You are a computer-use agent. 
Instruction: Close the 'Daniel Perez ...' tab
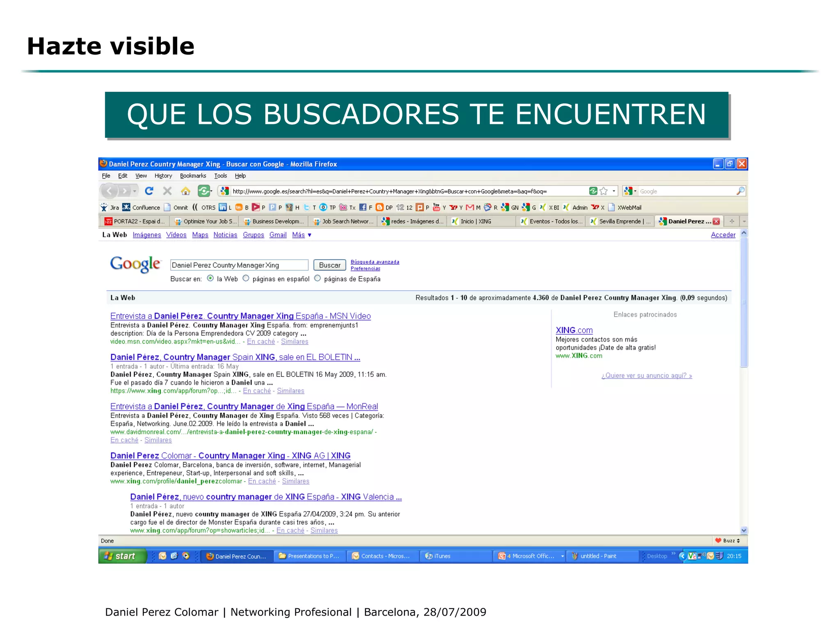tap(716, 221)
